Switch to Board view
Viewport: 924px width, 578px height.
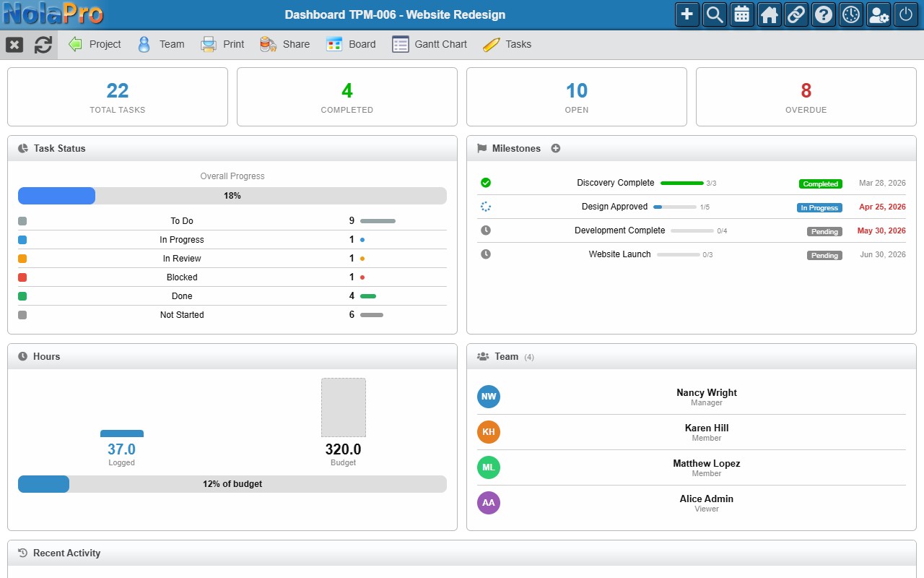(351, 44)
